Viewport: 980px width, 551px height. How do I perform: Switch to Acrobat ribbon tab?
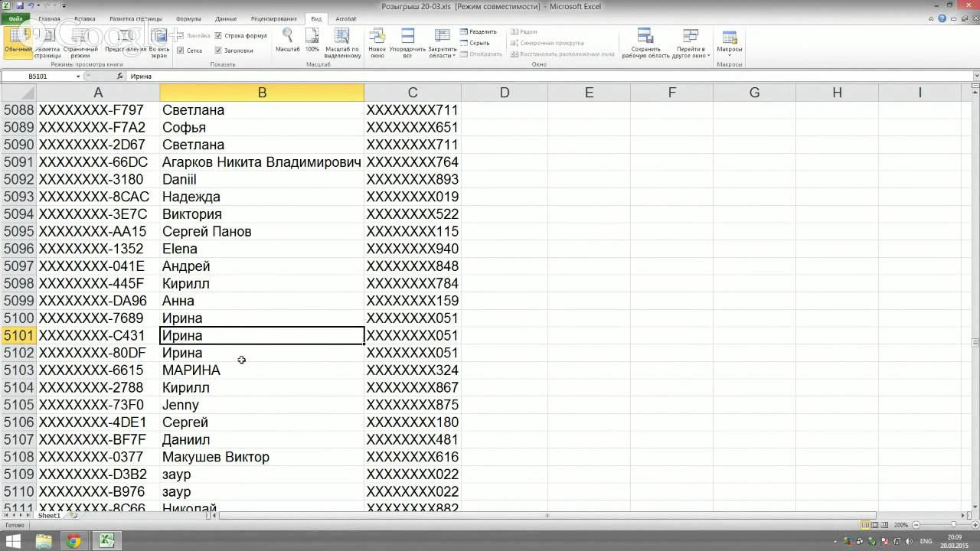coord(346,18)
